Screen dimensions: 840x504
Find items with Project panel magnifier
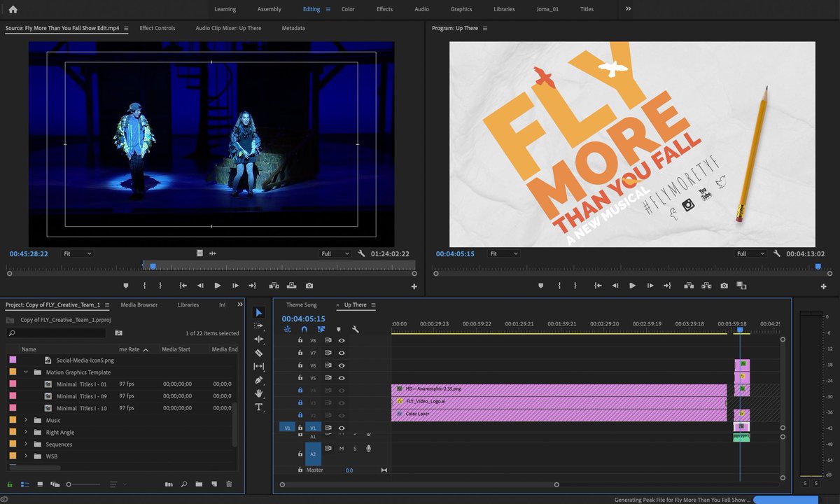[184, 484]
